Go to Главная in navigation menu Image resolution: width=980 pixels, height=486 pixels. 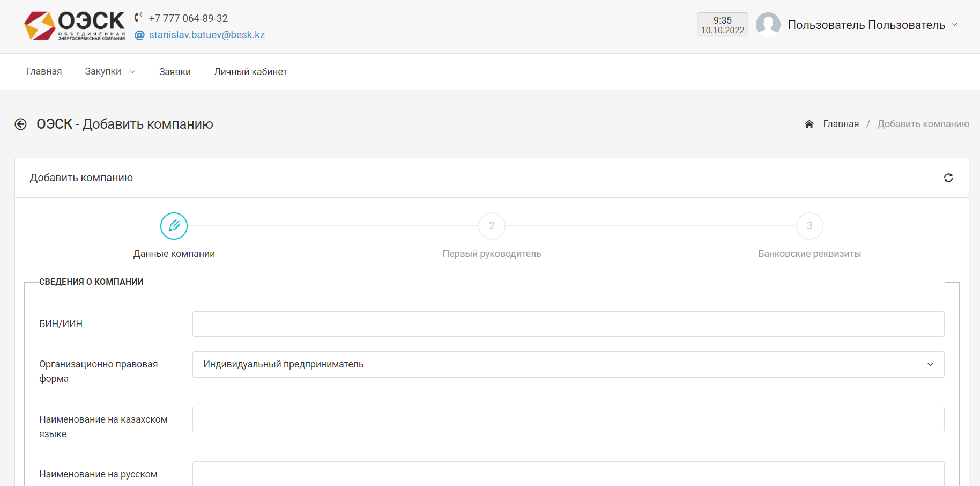44,72
